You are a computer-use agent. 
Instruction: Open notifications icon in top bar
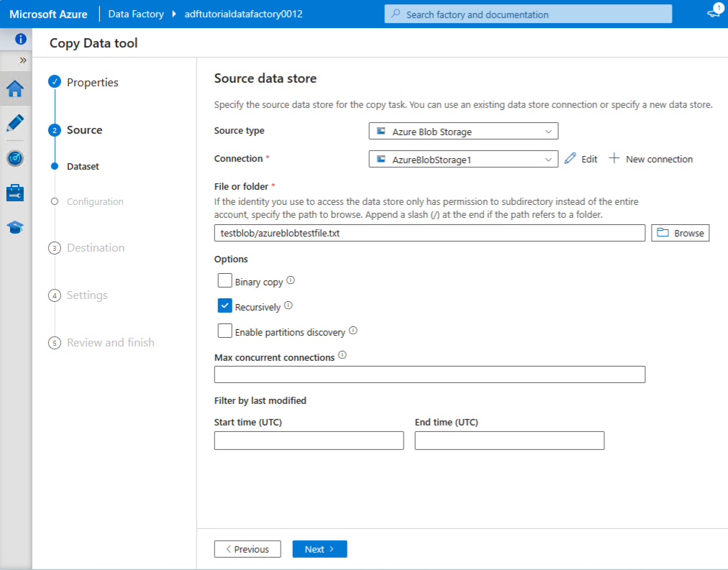[714, 12]
